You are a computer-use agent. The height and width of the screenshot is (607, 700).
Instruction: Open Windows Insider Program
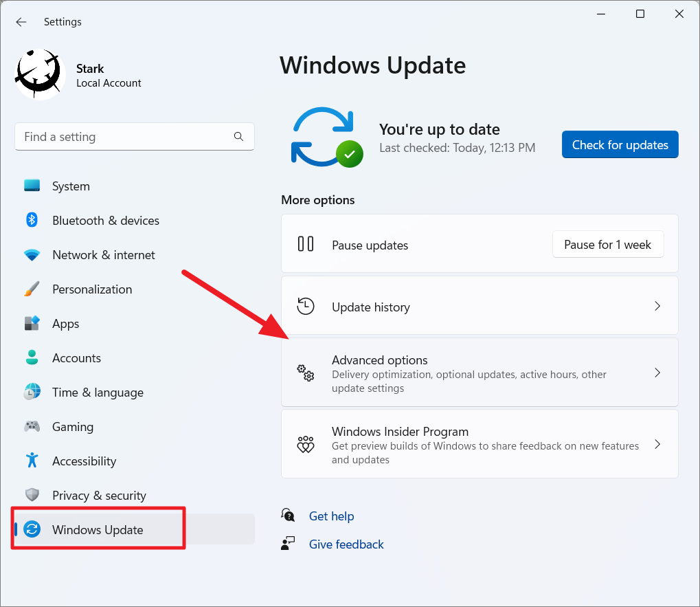click(479, 444)
